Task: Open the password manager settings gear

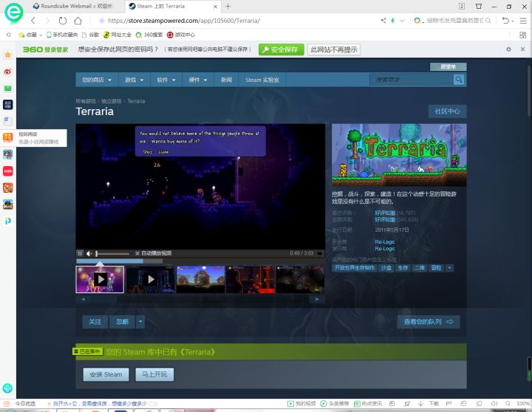Action: [x=508, y=49]
